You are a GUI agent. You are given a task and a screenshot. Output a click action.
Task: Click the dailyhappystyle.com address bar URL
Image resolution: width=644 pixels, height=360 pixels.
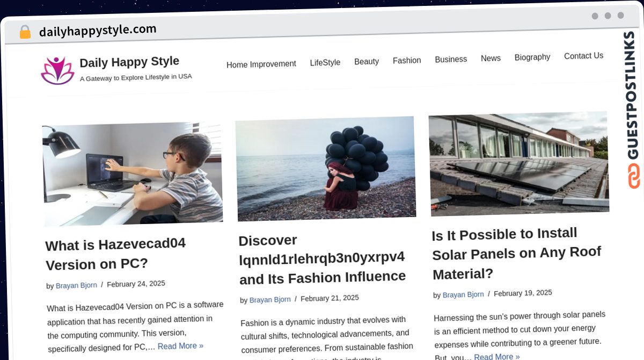point(98,30)
